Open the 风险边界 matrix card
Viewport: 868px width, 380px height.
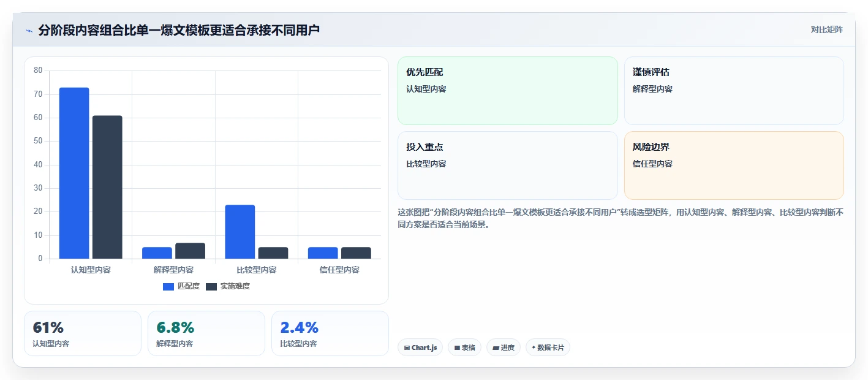734,165
